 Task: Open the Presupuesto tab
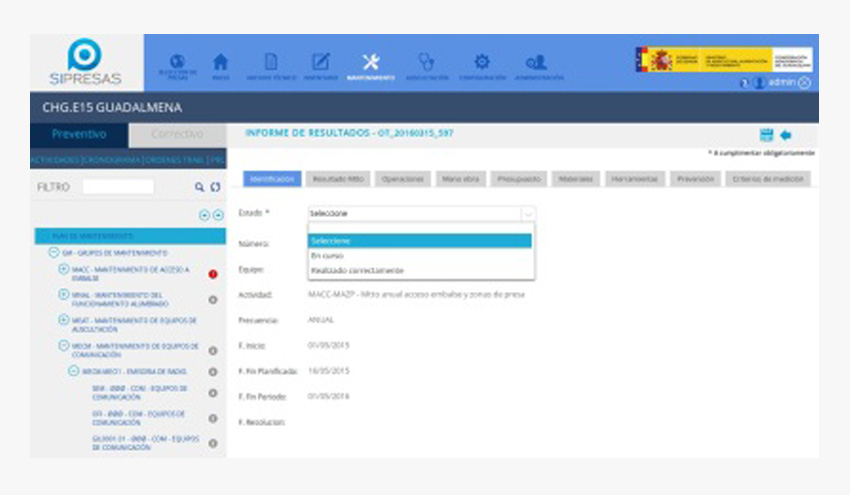[519, 178]
